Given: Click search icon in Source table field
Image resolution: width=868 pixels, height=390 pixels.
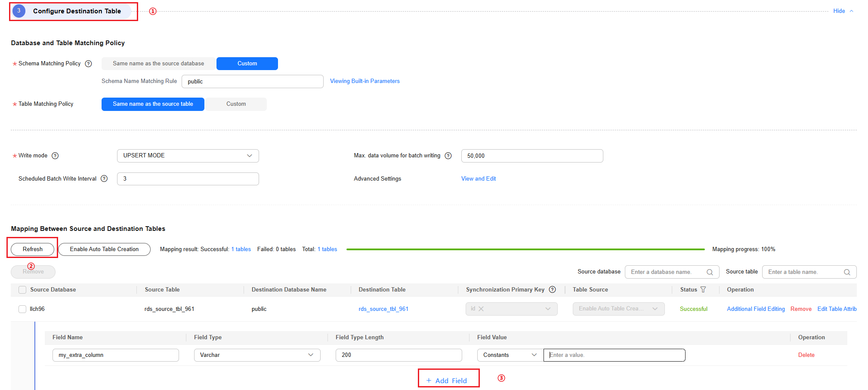Looking at the screenshot, I should [x=847, y=272].
